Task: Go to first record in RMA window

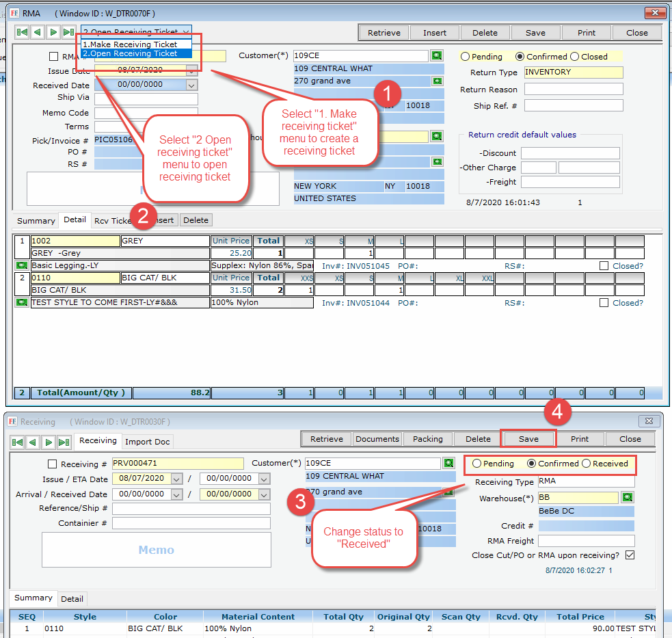Action: 22,32
